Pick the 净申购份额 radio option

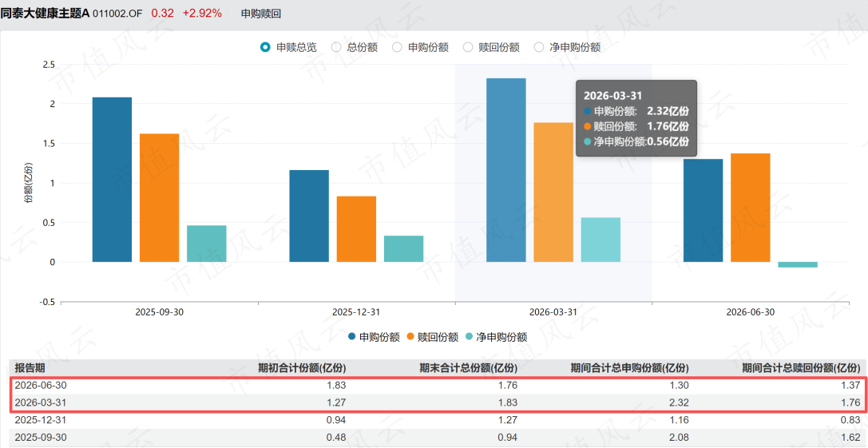point(539,47)
